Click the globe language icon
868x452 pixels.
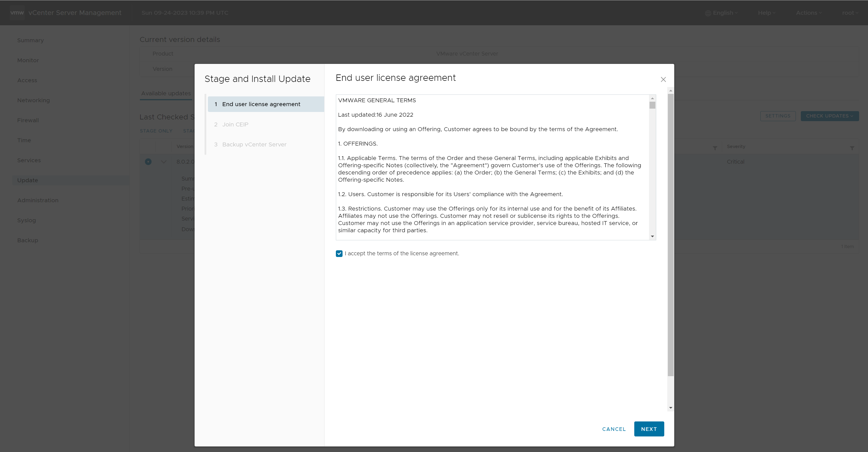click(x=708, y=13)
